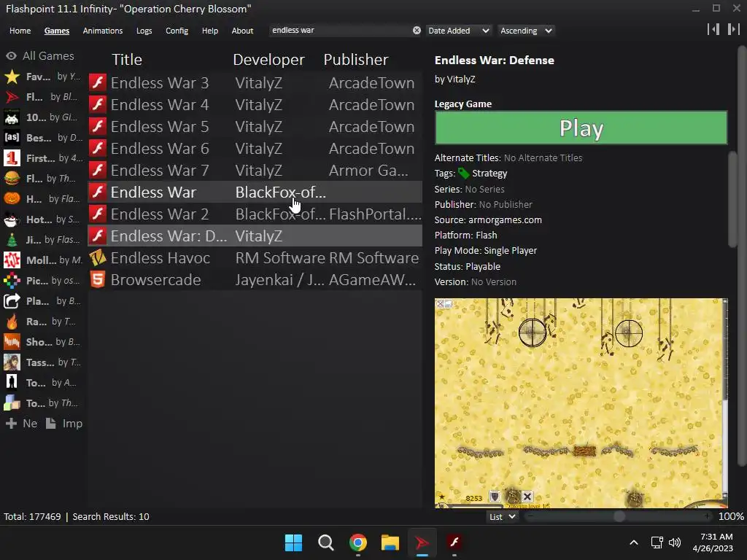This screenshot has width=747, height=560.
Task: Click the Flash Player taskbar icon
Action: pyautogui.click(x=454, y=542)
